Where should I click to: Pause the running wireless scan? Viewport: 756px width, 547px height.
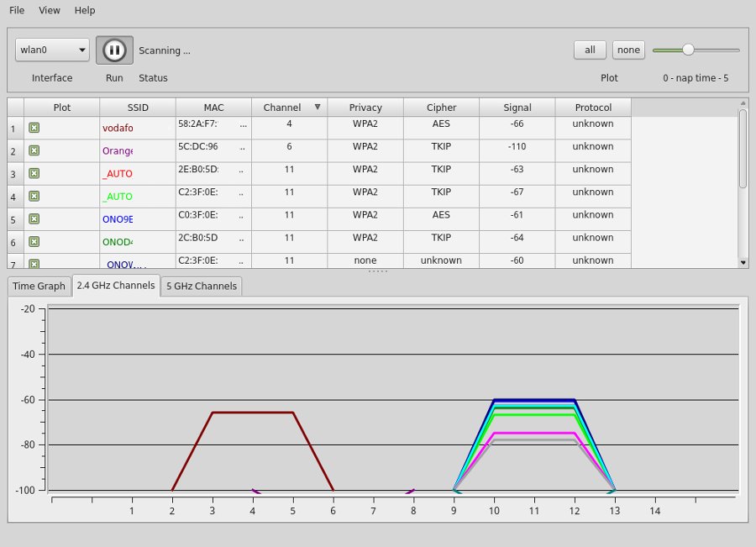[x=114, y=50]
